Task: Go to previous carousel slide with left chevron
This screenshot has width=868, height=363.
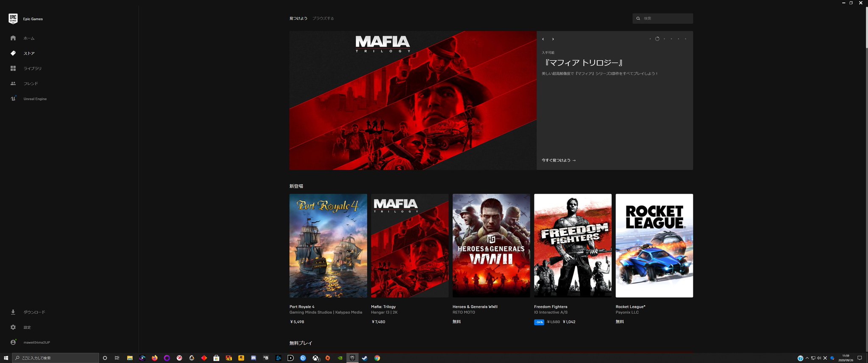Action: pos(543,39)
